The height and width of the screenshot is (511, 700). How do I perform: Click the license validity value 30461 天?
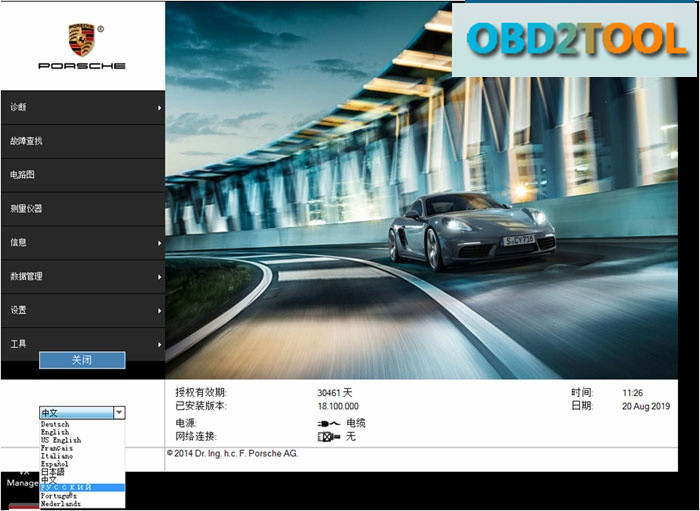click(335, 393)
